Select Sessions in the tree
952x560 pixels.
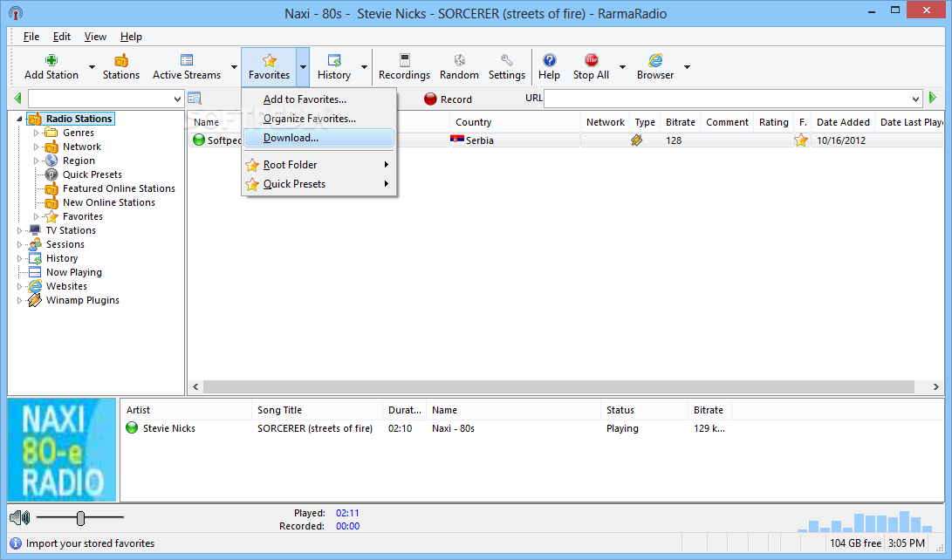coord(65,244)
